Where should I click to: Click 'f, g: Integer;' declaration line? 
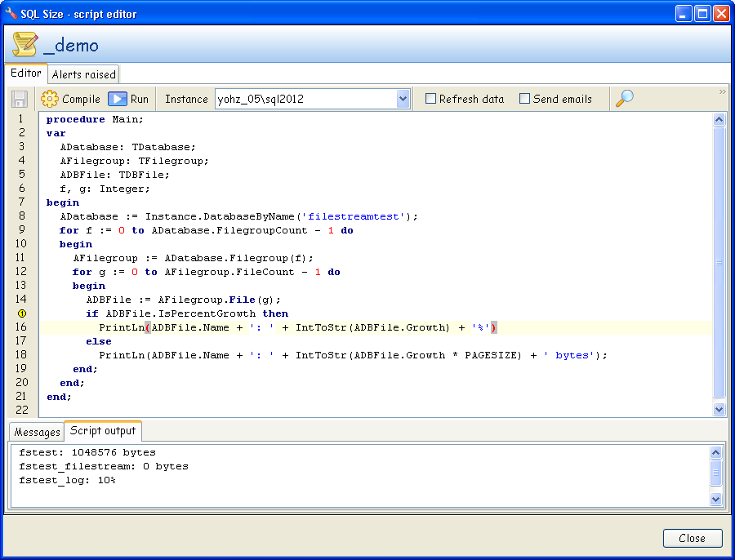105,189
